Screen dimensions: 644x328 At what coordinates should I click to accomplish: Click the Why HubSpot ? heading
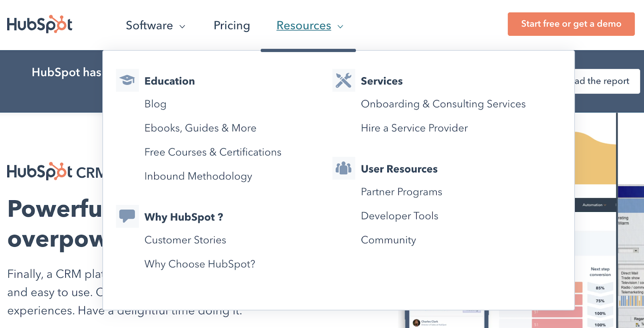point(184,217)
